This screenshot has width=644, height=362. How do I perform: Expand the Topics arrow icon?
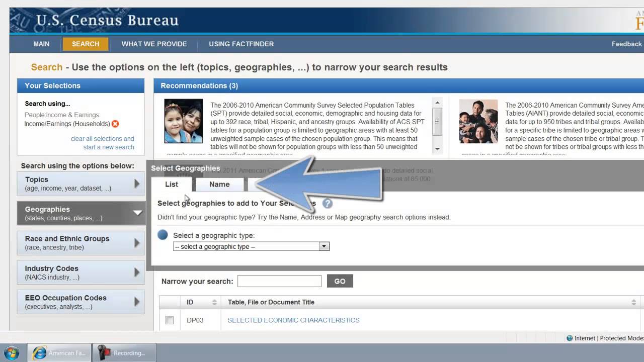137,184
